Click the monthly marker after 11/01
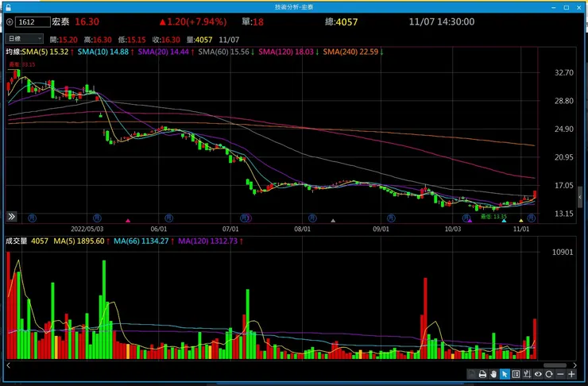Viewport: 588px width, 386px height. pyautogui.click(x=532, y=218)
